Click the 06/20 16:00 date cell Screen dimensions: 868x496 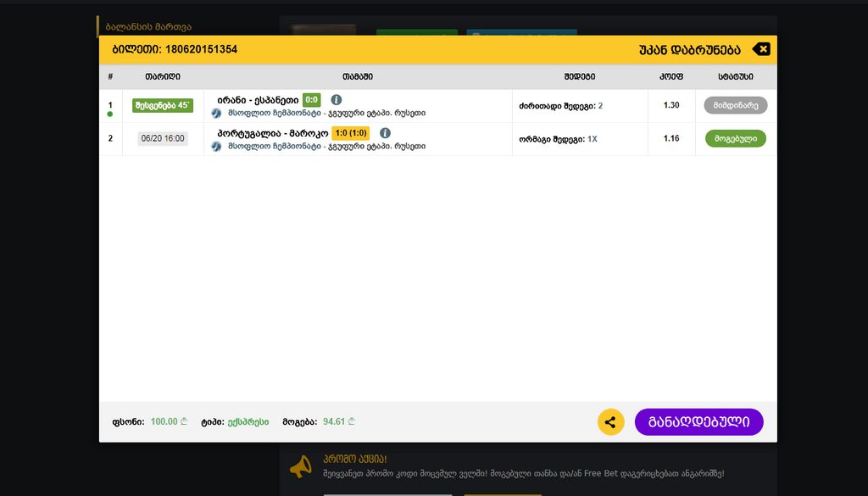click(x=163, y=138)
